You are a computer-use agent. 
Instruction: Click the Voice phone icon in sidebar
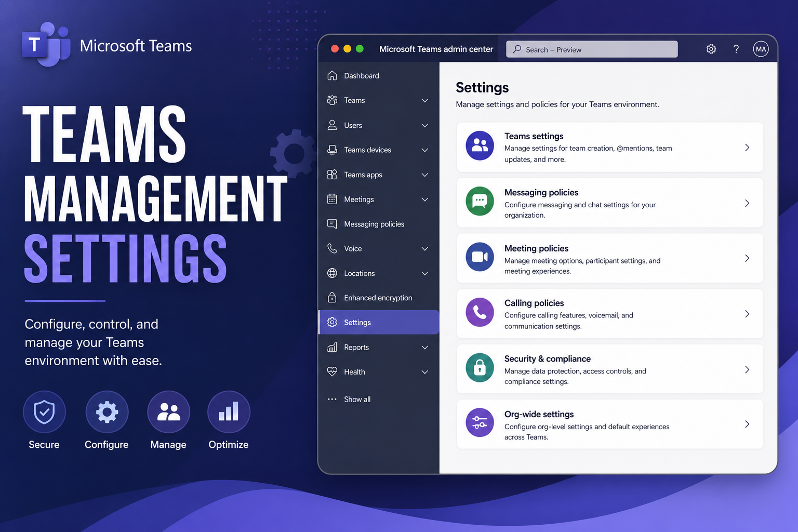click(x=332, y=248)
